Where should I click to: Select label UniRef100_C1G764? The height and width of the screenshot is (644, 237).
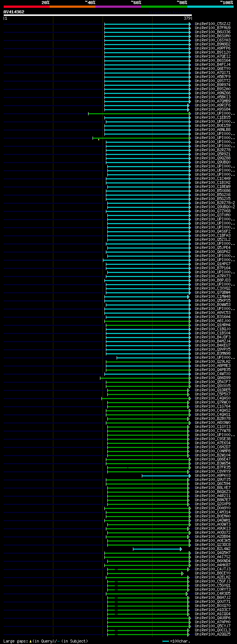(x=213, y=407)
